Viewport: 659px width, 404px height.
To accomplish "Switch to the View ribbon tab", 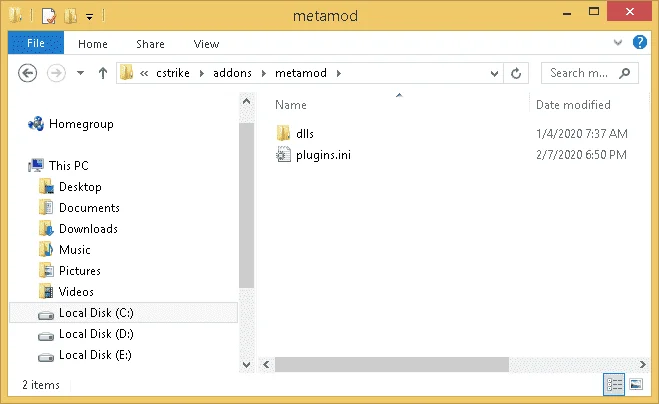I will click(206, 44).
